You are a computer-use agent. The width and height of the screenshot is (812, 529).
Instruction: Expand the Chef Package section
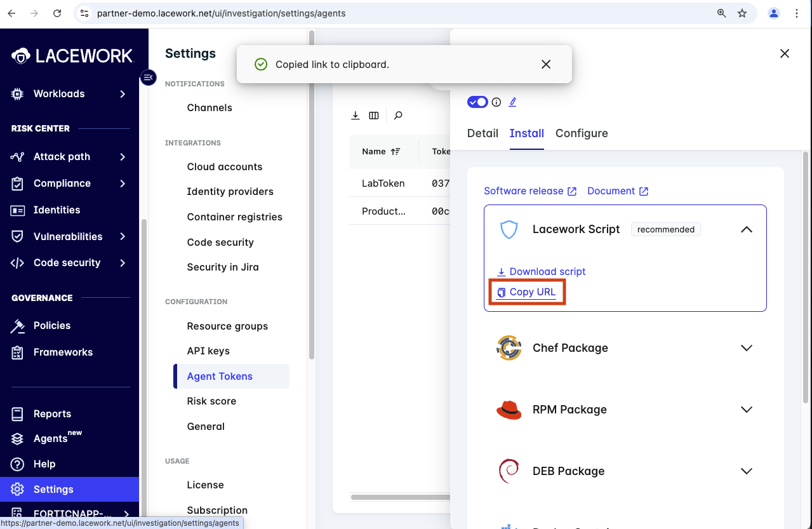tap(747, 348)
